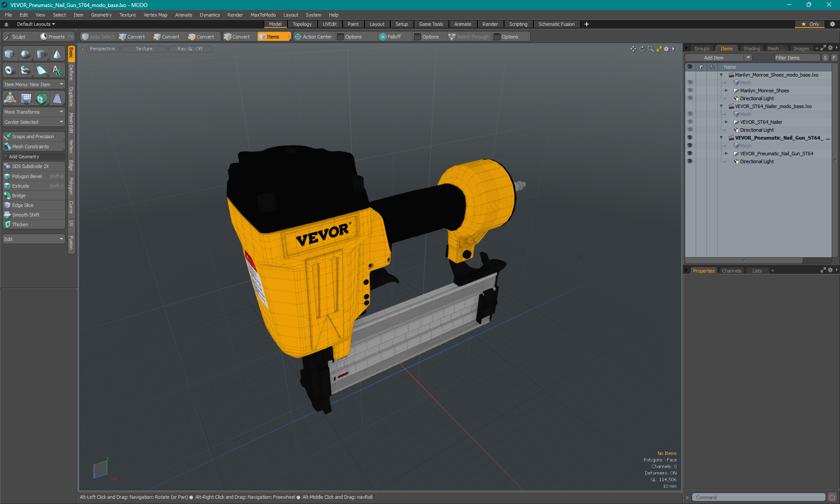Click the taper tool icon
The width and height of the screenshot is (840, 504).
57,98
